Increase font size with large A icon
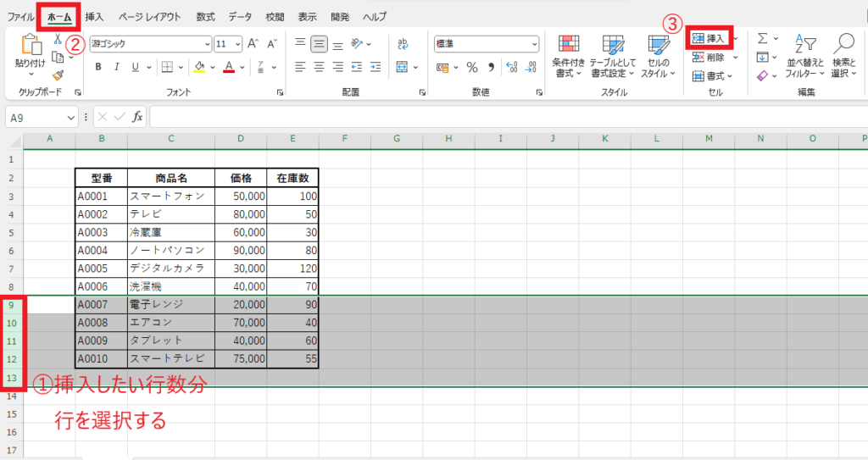The height and width of the screenshot is (460, 868). [x=253, y=44]
